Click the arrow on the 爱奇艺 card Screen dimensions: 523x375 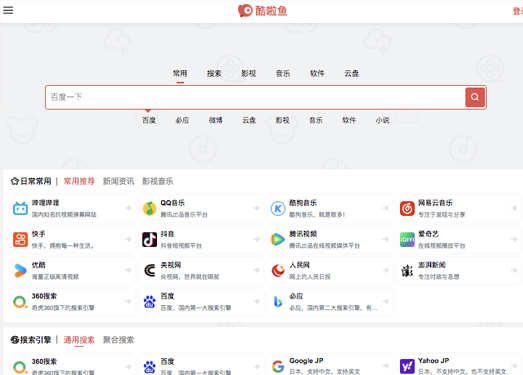514,239
